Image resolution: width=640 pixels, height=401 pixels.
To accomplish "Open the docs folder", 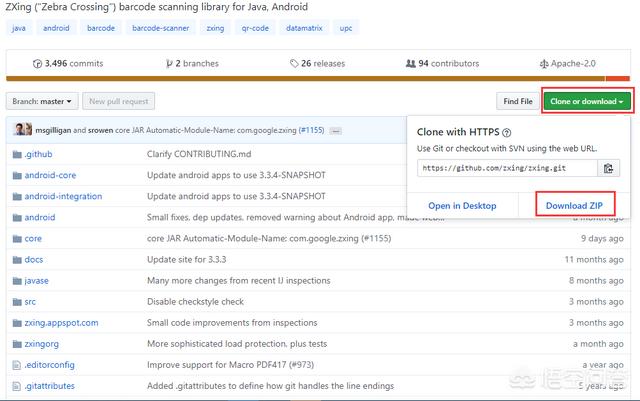I will coord(33,260).
